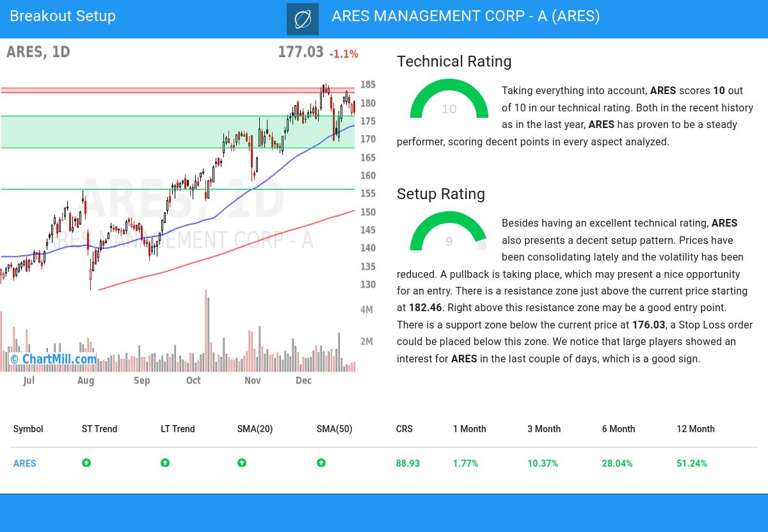The image size is (768, 532).
Task: Click the Setup Rating gauge showing 9
Action: tap(449, 231)
